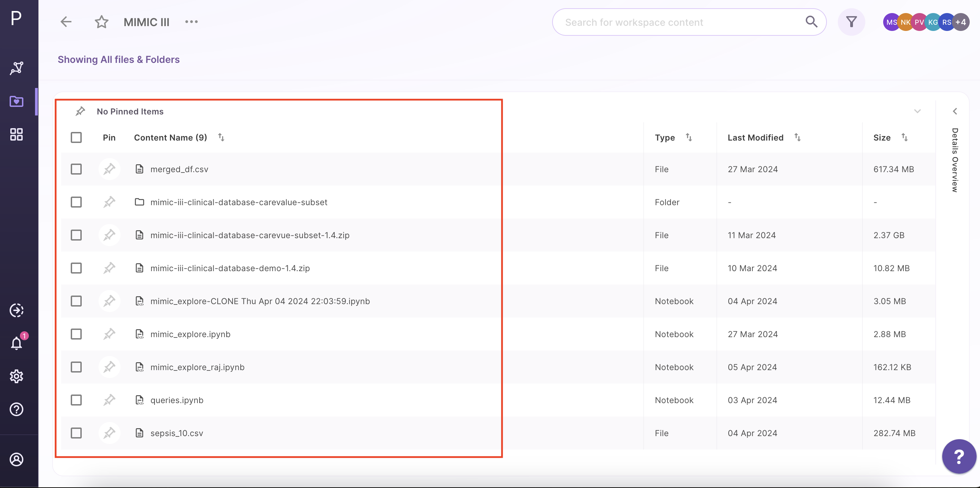Click the magnifier search icon
This screenshot has width=980, height=488.
coord(811,22)
